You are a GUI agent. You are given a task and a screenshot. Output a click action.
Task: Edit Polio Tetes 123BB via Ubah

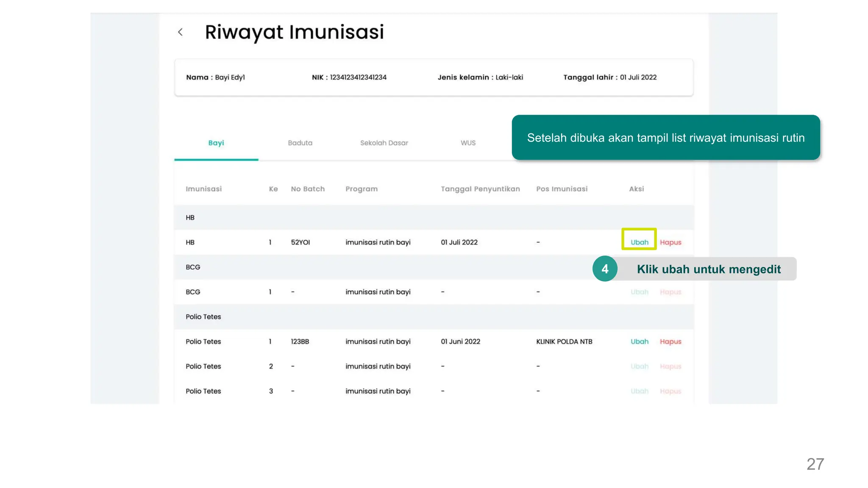(639, 341)
